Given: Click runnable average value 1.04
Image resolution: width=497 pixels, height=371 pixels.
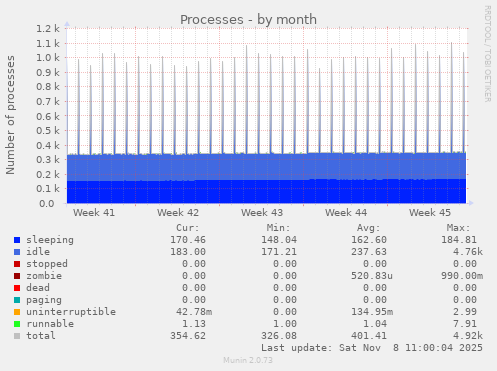Looking at the screenshot, I should pyautogui.click(x=375, y=324).
